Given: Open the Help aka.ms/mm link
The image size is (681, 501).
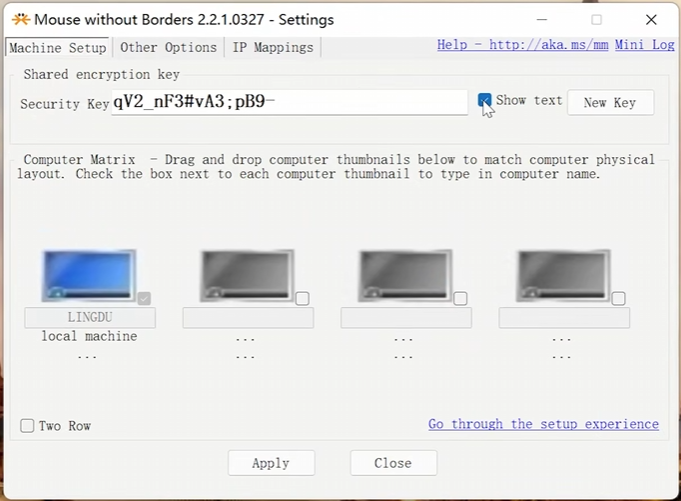Looking at the screenshot, I should pyautogui.click(x=522, y=45).
